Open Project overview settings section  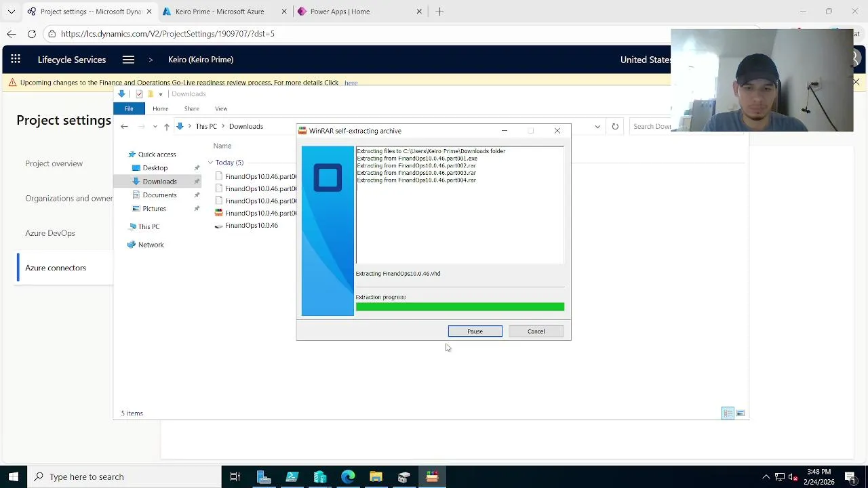tap(54, 163)
